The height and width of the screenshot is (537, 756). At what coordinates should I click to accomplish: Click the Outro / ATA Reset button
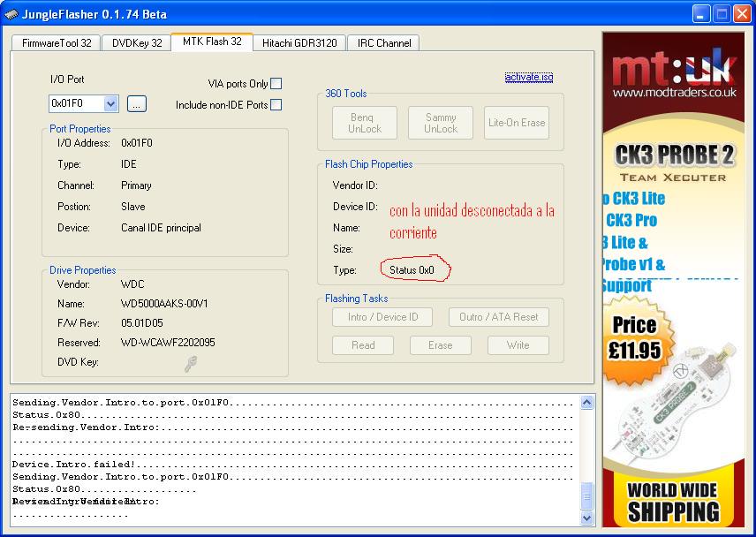click(499, 317)
